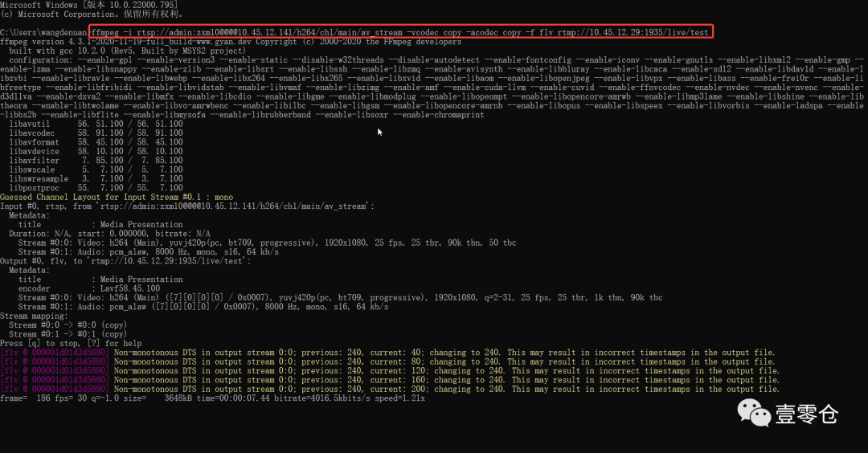Click the C:\Users\wangdenuan prompt path
Screen dimensions: 868x453
click(44, 32)
